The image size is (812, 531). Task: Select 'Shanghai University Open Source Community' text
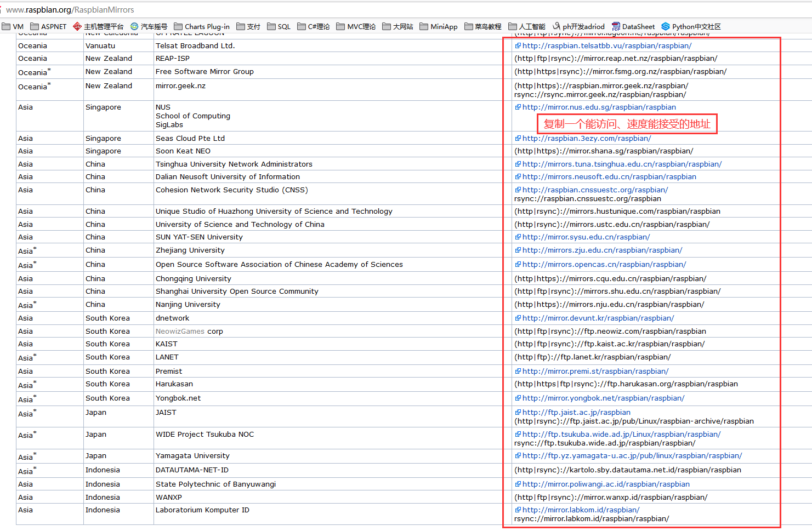(237, 292)
